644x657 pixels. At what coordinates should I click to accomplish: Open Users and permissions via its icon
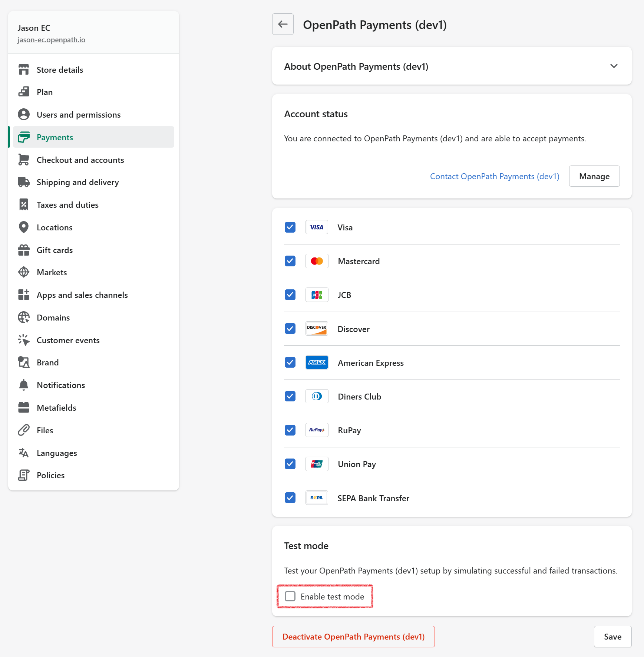24,114
